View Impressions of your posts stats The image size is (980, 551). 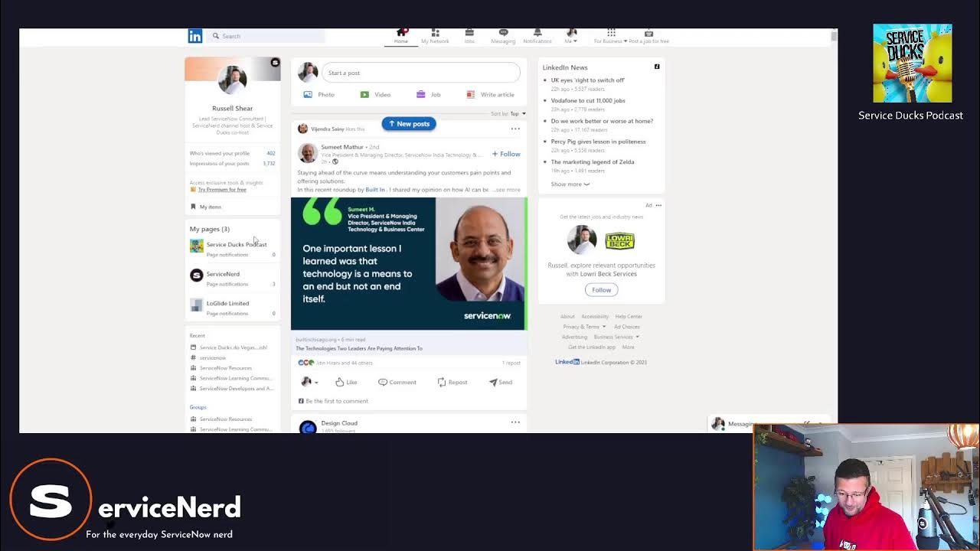coord(232,164)
